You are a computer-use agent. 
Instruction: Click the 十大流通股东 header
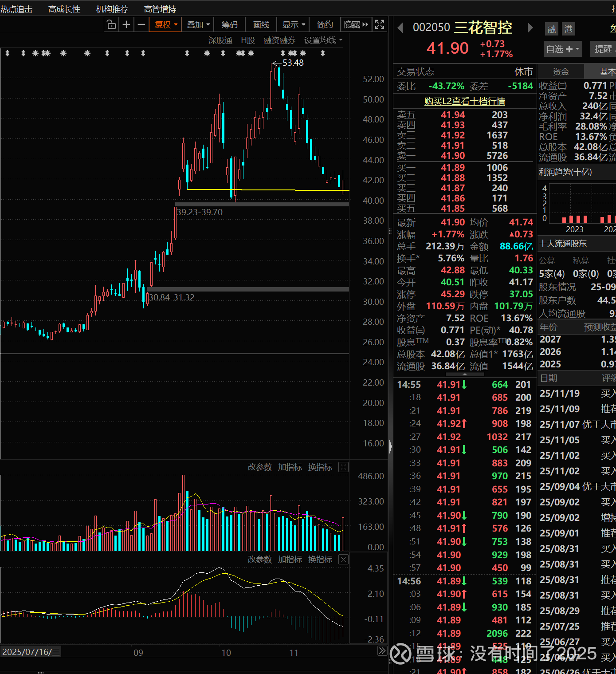(x=563, y=244)
